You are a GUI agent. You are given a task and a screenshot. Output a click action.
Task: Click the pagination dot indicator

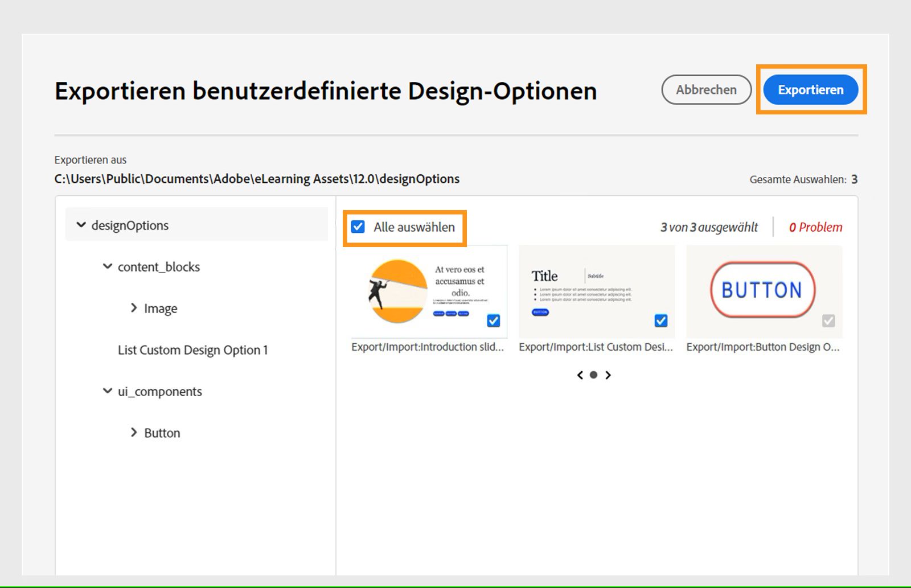(593, 375)
